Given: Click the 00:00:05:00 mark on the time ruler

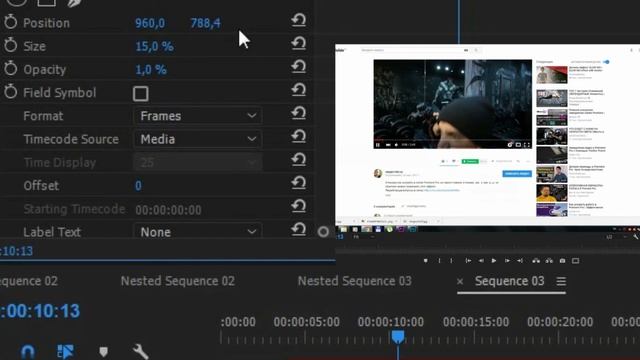Looking at the screenshot, I should tap(306, 322).
